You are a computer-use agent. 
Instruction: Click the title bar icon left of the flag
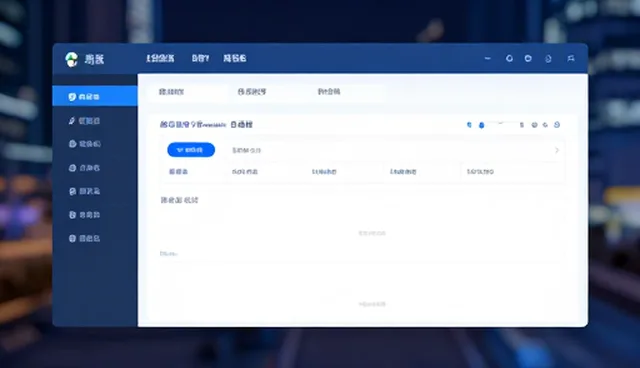(548, 59)
